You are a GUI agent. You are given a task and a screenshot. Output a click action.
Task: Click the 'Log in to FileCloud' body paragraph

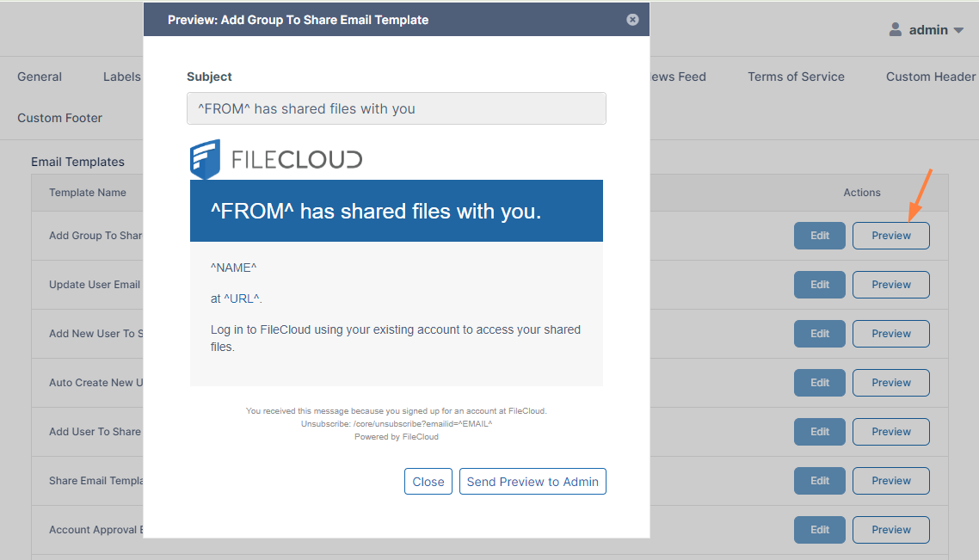coord(396,338)
